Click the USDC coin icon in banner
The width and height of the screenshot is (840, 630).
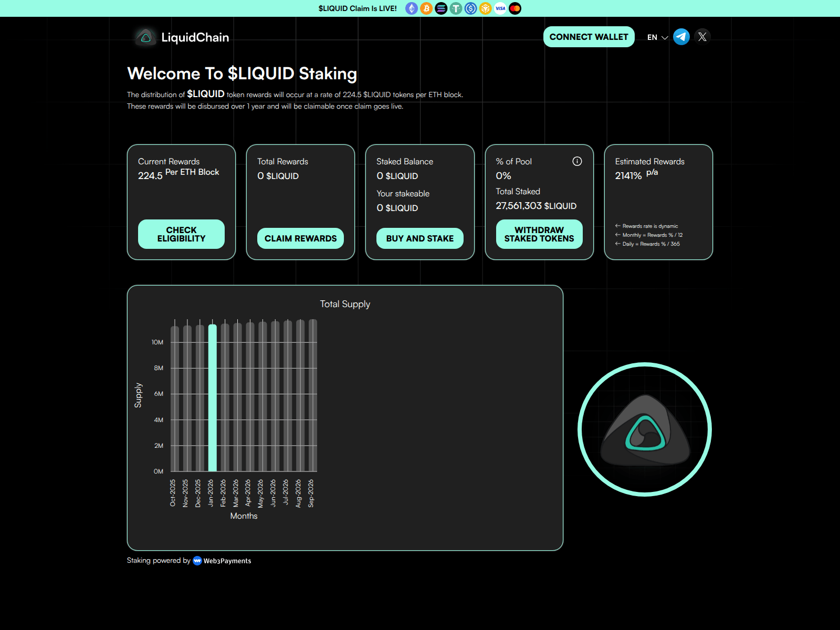tap(470, 8)
